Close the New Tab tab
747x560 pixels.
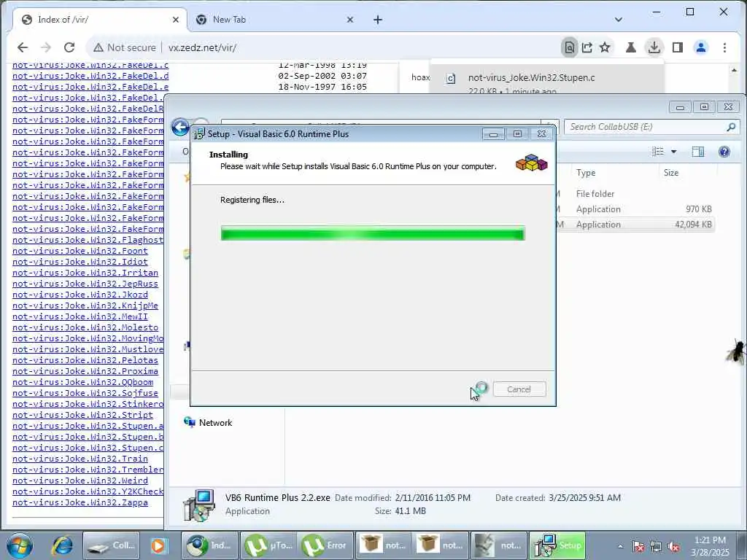point(349,20)
